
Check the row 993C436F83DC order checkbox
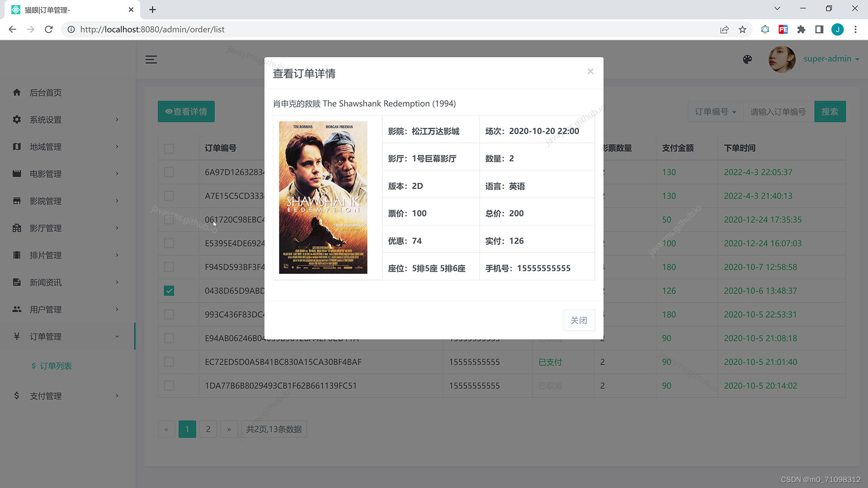[169, 314]
